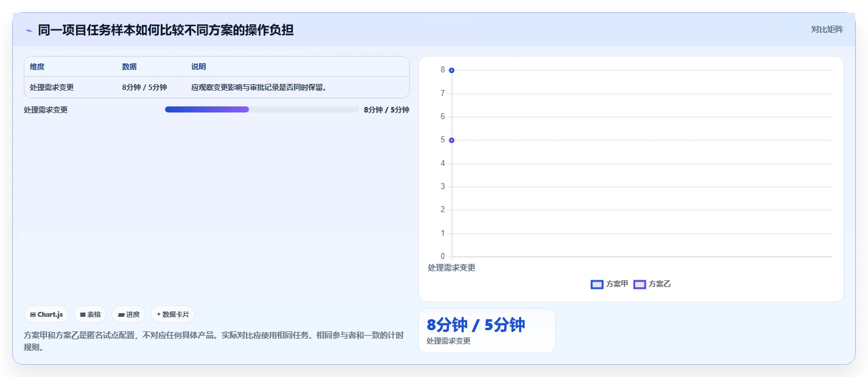Click 处理需求变更 x-axis label under chart
868x377 pixels.
coord(452,268)
